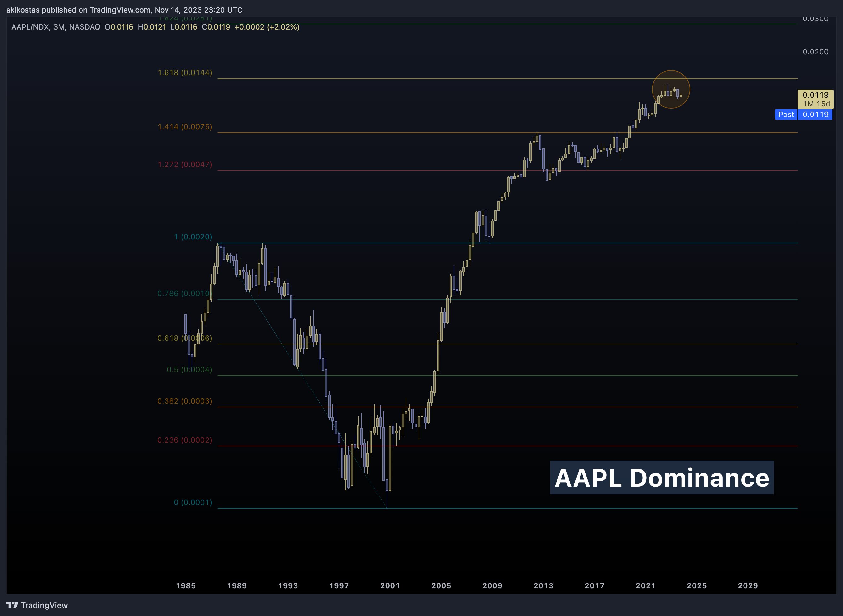Click the 1985 time axis label
This screenshot has height=616, width=843.
(186, 586)
